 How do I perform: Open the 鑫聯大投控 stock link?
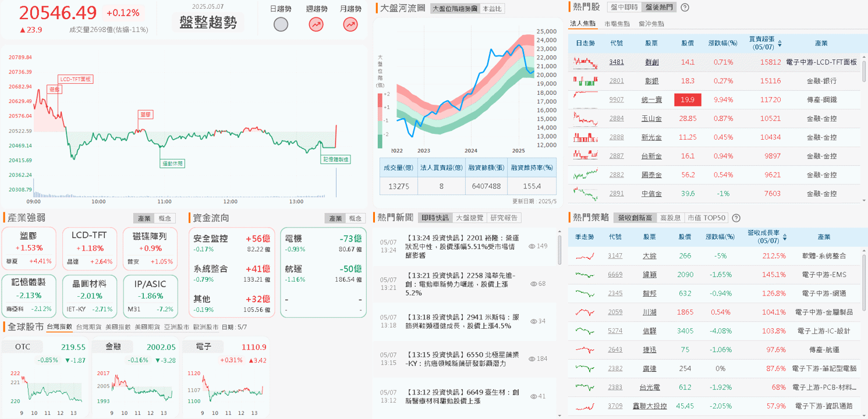[x=649, y=406]
